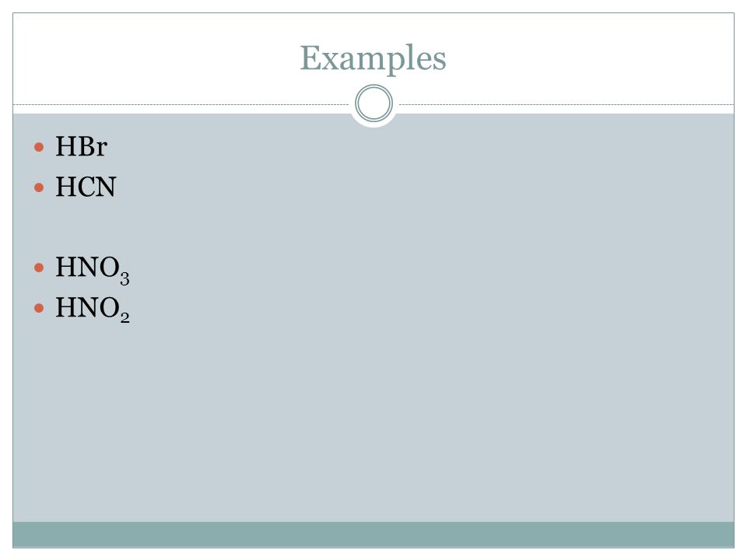Click the letter H in HBr

(65, 146)
